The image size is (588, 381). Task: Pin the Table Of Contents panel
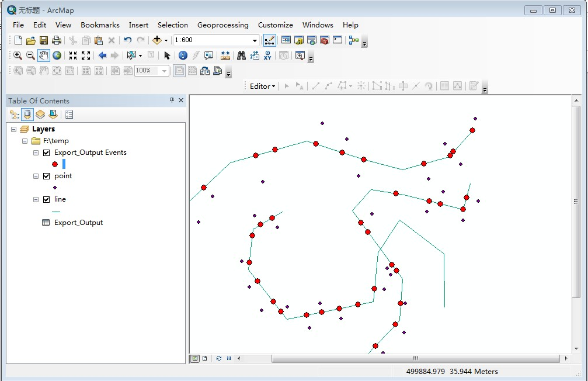pyautogui.click(x=172, y=101)
